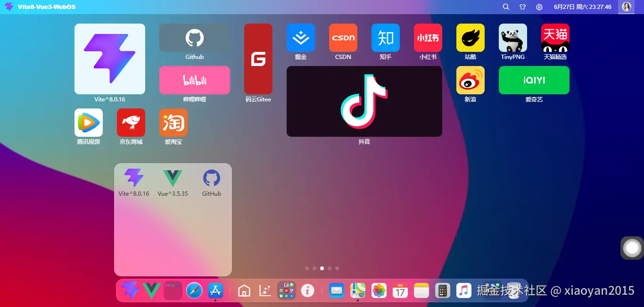Click the Home house icon in the dock

click(x=244, y=290)
